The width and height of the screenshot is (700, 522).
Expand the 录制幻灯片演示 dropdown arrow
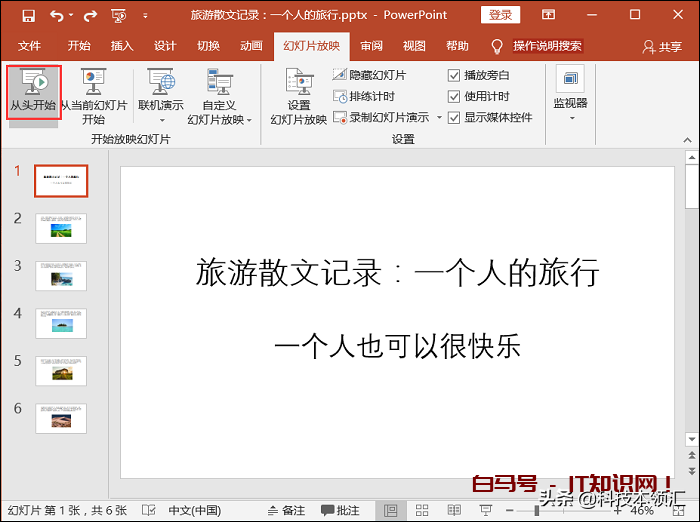(438, 118)
